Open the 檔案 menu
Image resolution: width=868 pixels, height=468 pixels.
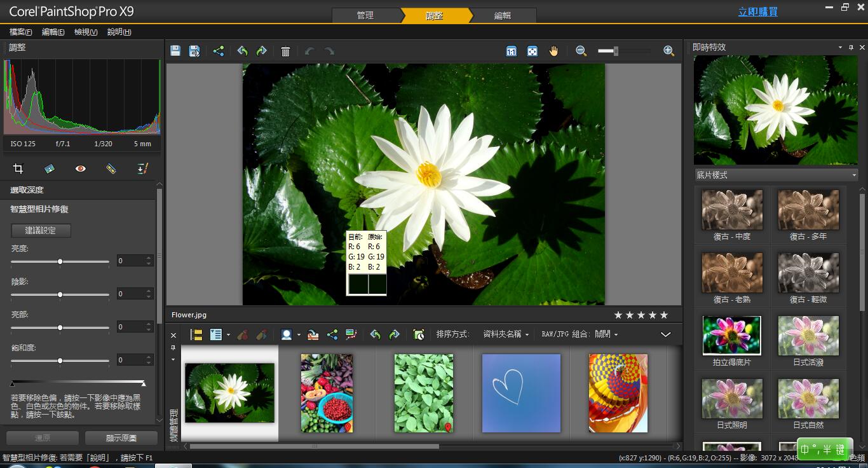(x=21, y=32)
